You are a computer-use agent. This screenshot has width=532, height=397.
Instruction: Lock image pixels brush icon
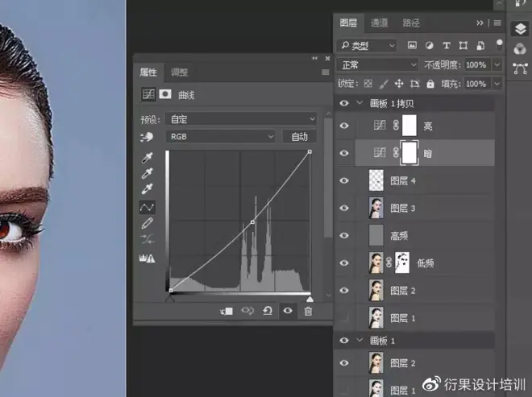pyautogui.click(x=384, y=84)
